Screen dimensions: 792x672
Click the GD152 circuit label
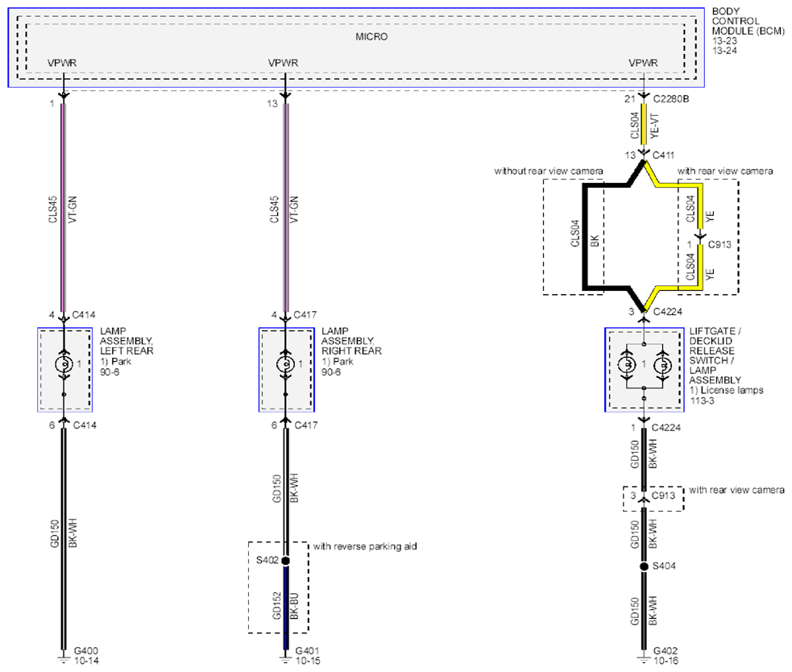click(x=276, y=606)
